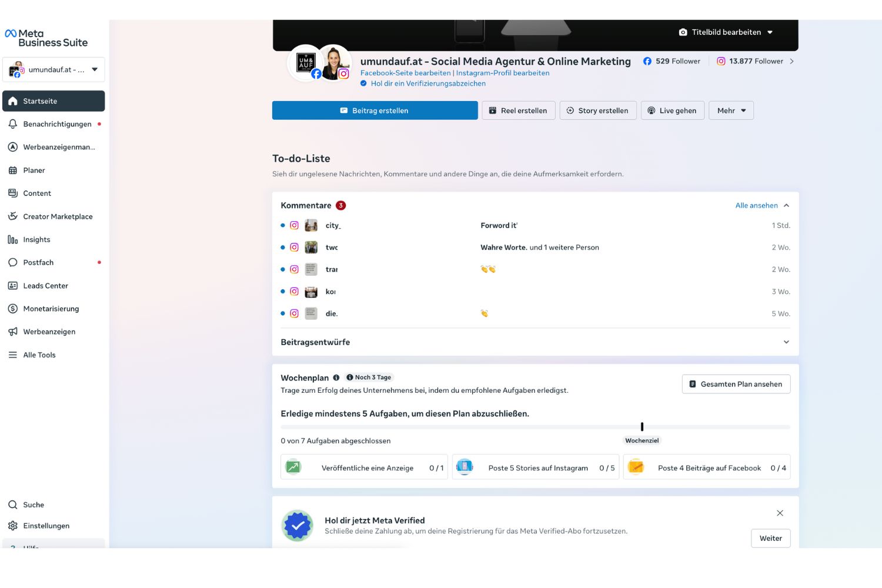This screenshot has height=588, width=882.
Task: Click the Story erstellen button
Action: click(598, 111)
